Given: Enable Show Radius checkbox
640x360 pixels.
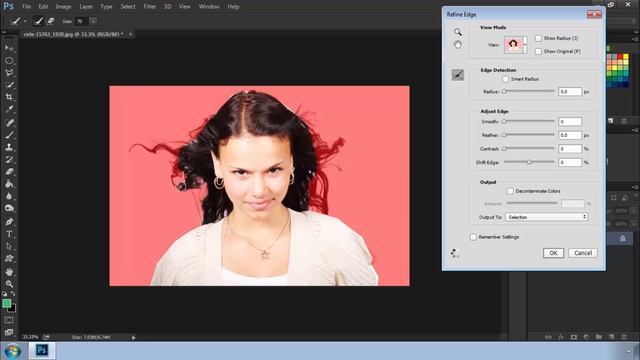Looking at the screenshot, I should coord(538,38).
